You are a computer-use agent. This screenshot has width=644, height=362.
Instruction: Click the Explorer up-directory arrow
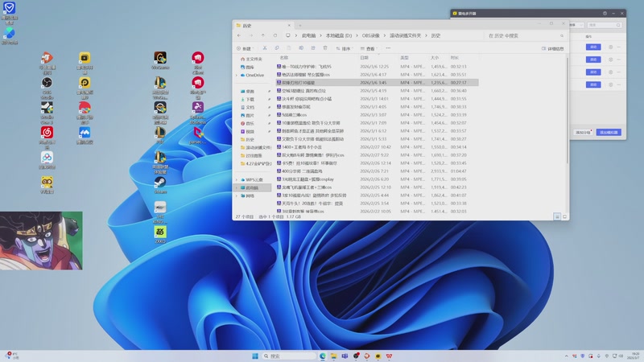(262, 36)
